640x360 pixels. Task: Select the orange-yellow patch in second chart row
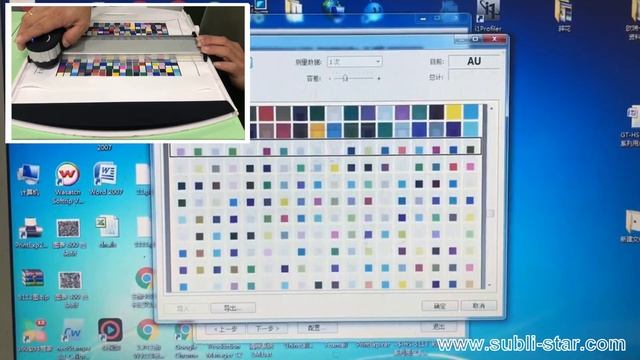[x=317, y=131]
